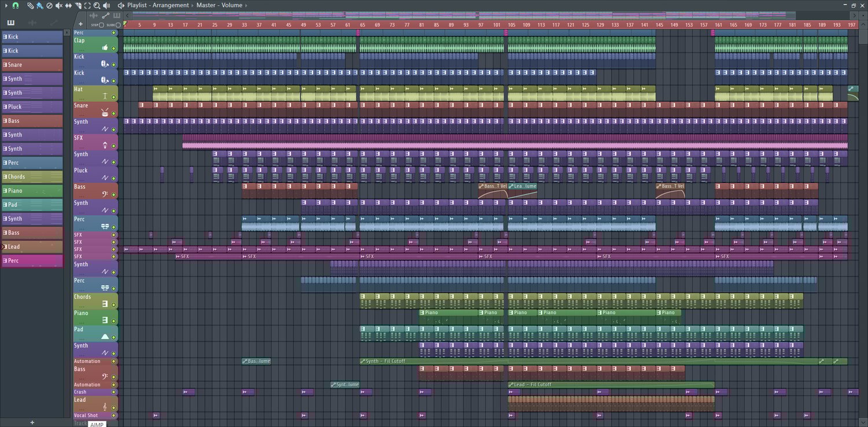The image size is (868, 427).
Task: Click the arrow after Master - Volume
Action: coord(247,5)
